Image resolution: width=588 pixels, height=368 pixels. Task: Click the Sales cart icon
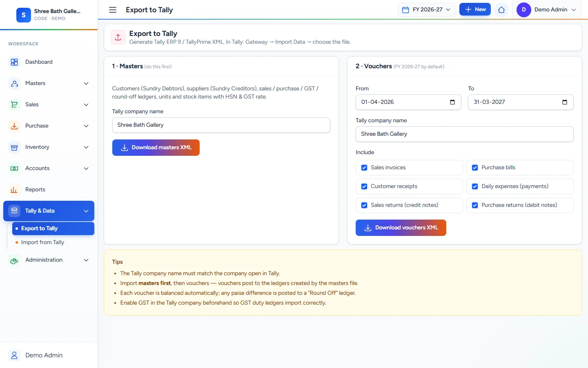tap(14, 105)
